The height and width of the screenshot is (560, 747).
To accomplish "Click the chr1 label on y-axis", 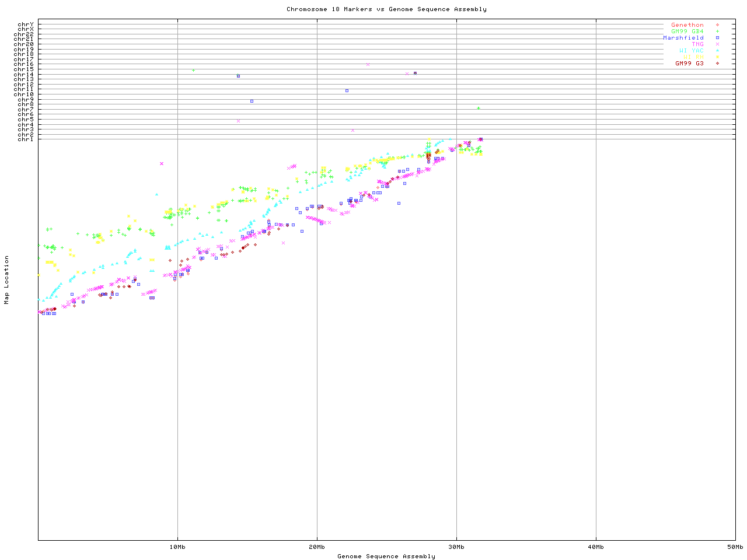I will 26,139.
